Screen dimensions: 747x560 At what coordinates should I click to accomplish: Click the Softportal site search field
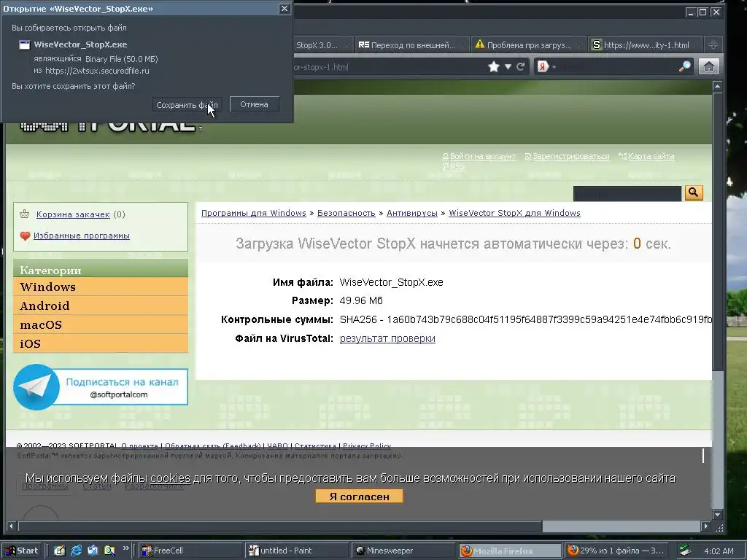pos(627,193)
